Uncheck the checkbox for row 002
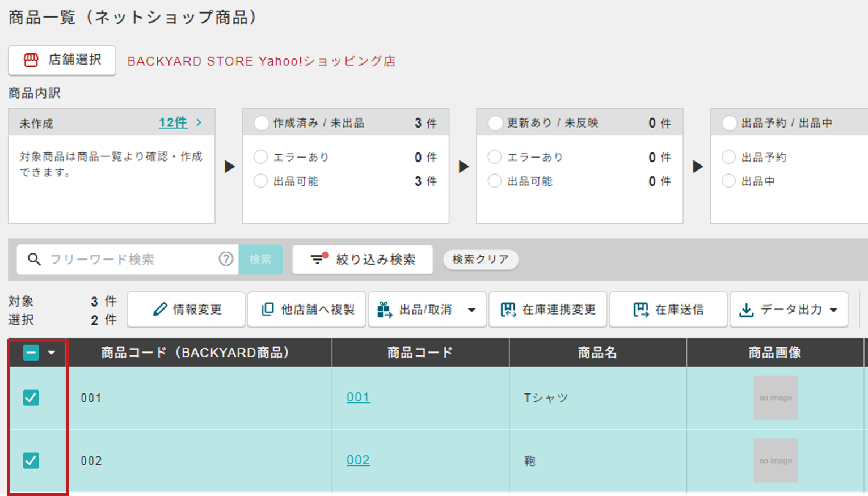Screen dimensions: 868x496 click(31, 461)
